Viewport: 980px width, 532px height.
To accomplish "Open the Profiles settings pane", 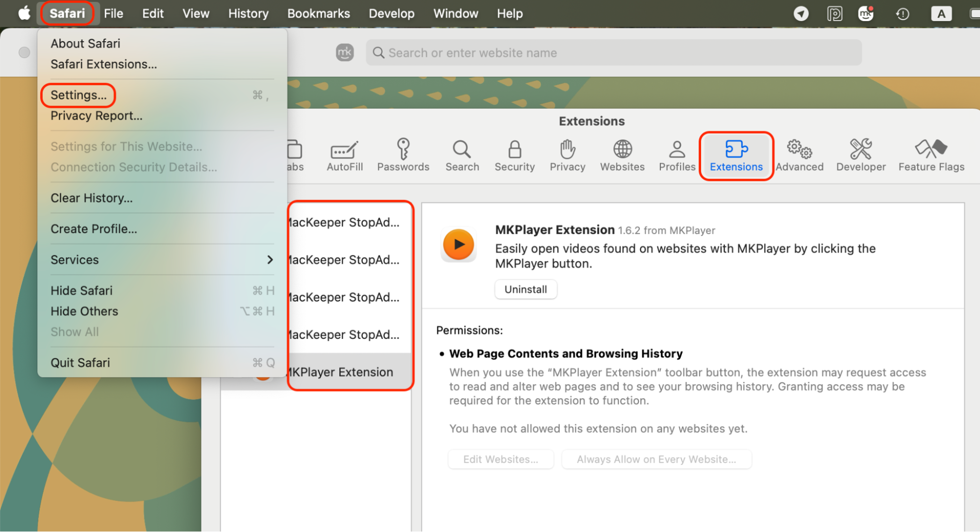I will [x=677, y=155].
